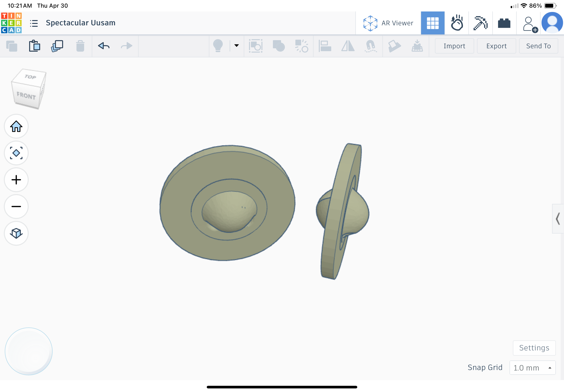
Task: Undo the last action
Action: (104, 46)
